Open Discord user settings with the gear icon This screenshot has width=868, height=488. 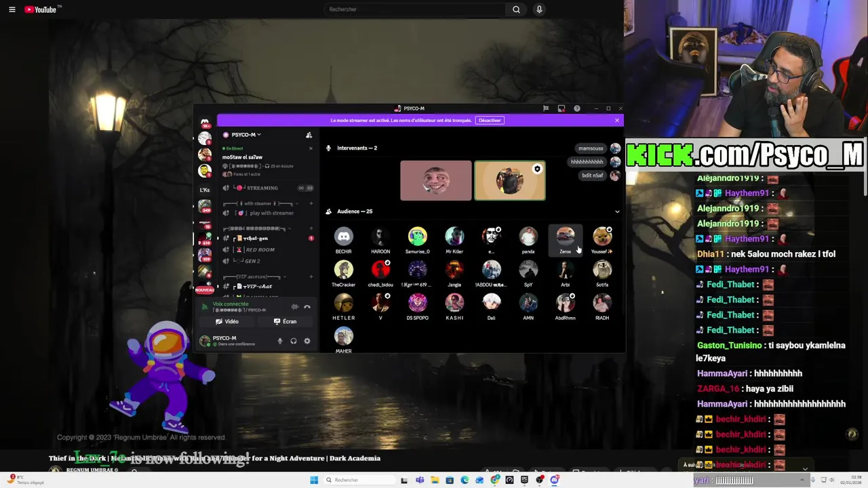coord(307,341)
